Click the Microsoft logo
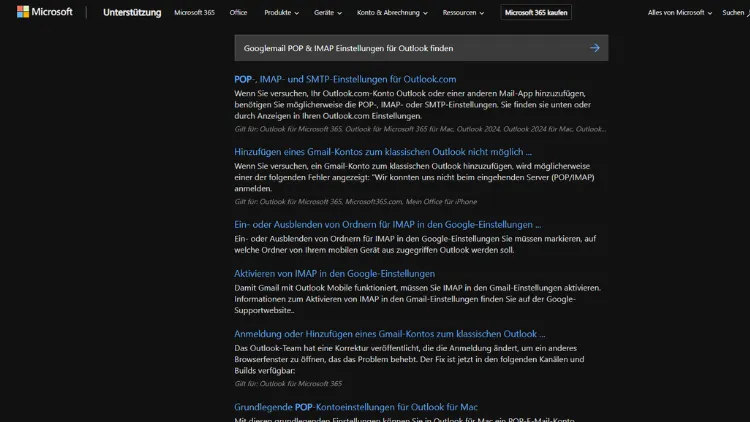750x422 pixels. (x=44, y=12)
